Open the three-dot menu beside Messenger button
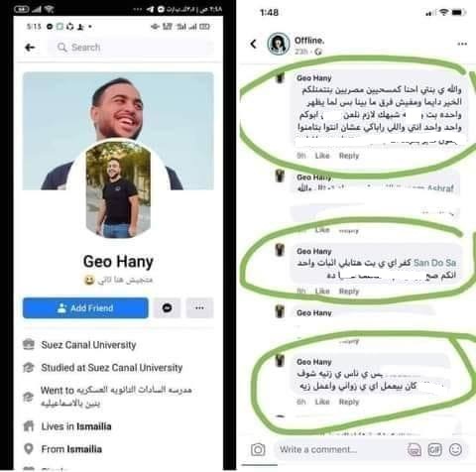This screenshot has height=472, width=476. [x=199, y=308]
